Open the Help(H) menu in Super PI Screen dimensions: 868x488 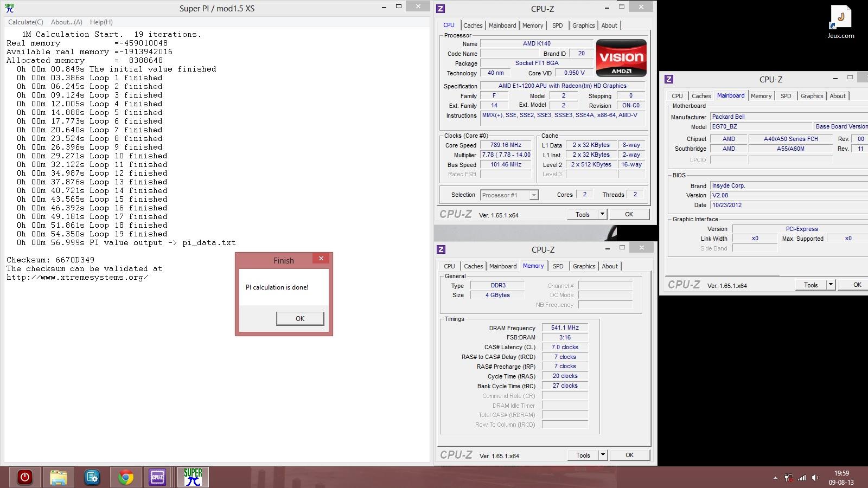[x=101, y=22]
